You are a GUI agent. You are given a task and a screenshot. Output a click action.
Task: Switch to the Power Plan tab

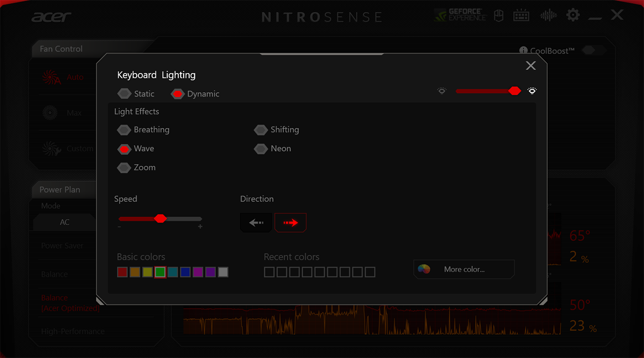click(60, 189)
